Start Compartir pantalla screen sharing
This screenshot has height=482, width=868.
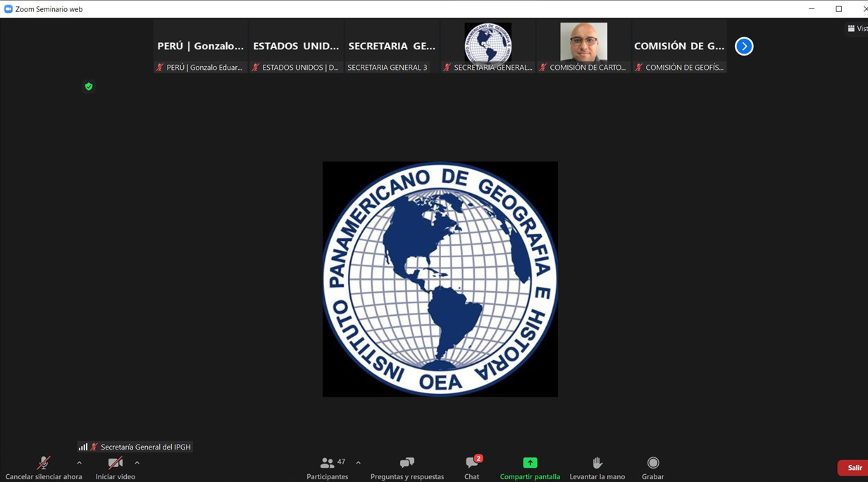(530, 467)
